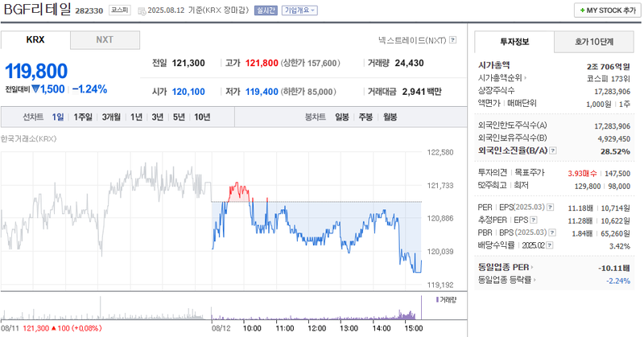Image resolution: width=644 pixels, height=337 pixels.
Task: Click the 시가총액 value 2조 706억원
Action: [x=609, y=67]
